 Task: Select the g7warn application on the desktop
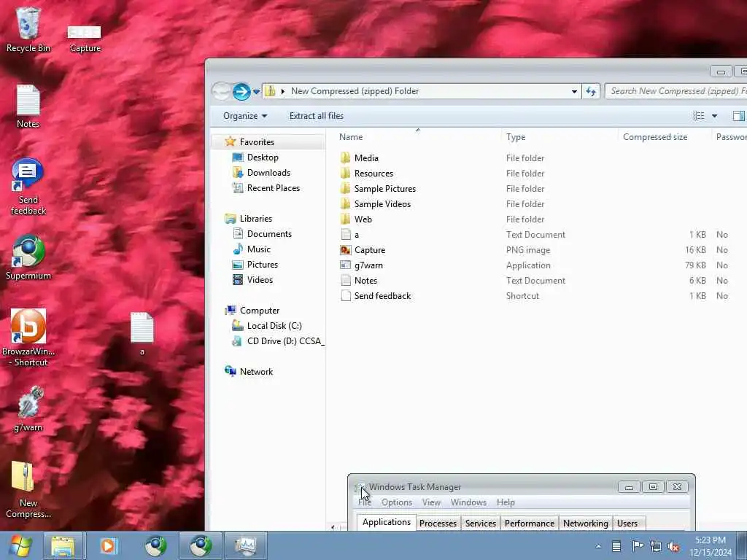click(28, 408)
